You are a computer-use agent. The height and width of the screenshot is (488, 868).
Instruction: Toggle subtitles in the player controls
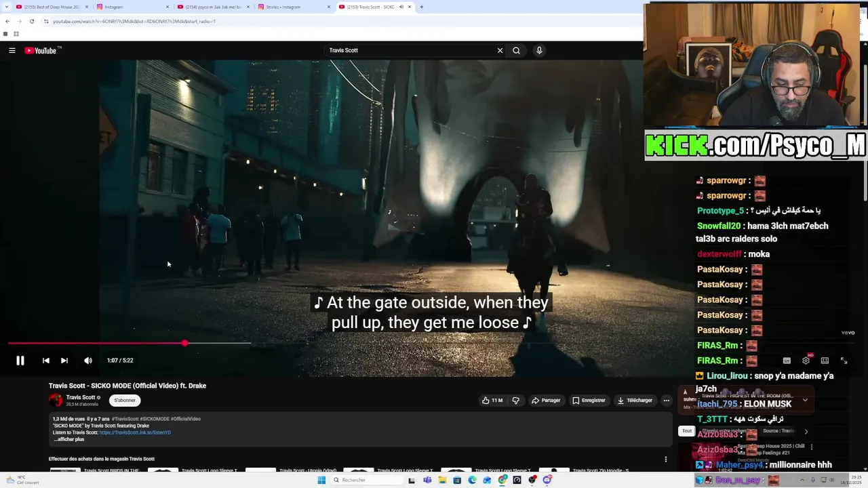pos(787,361)
